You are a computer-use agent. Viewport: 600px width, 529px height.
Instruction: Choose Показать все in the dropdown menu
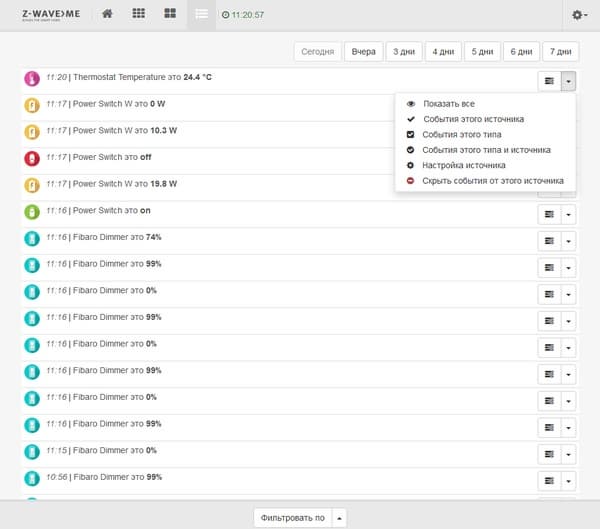485,104
